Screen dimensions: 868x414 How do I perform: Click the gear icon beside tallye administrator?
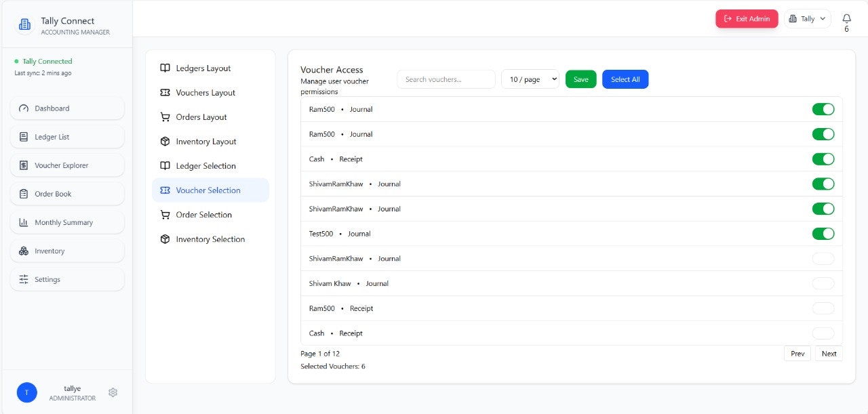point(113,392)
